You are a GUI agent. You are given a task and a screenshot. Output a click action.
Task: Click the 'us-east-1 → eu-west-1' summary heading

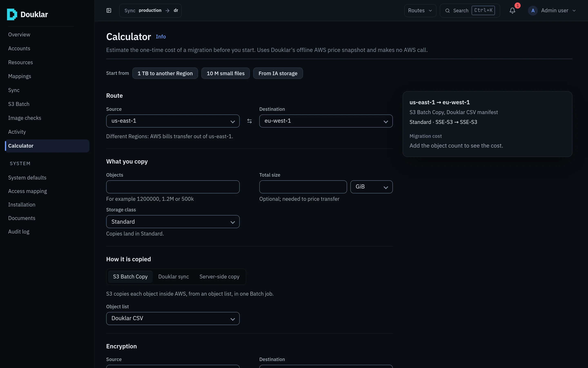click(440, 102)
